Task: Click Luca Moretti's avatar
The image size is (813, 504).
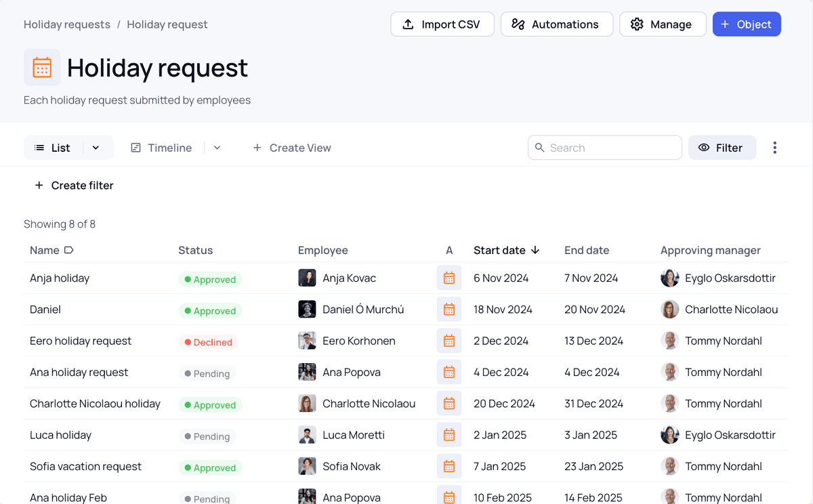Action: [307, 435]
